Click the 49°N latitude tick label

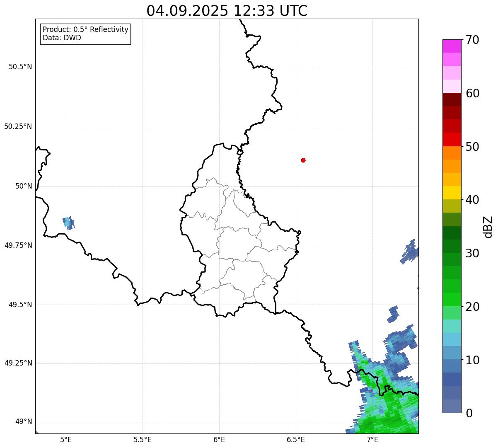(24, 422)
